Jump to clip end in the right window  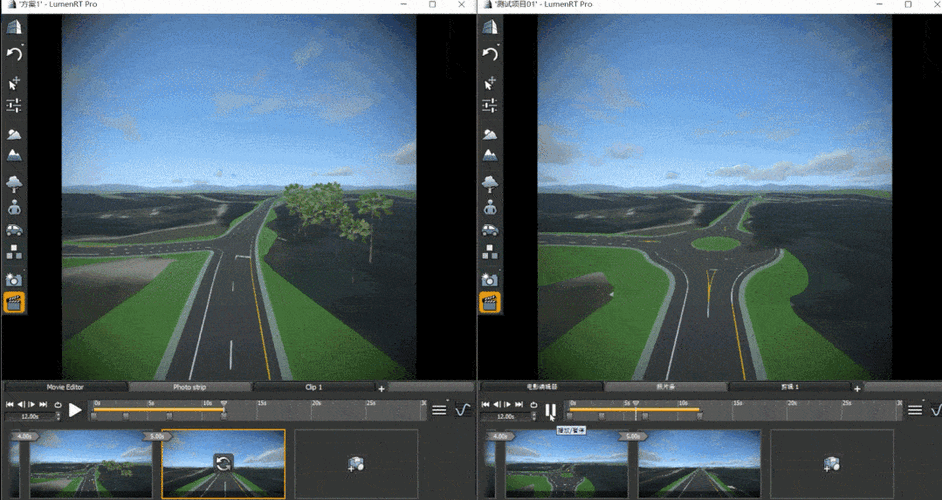pos(518,404)
